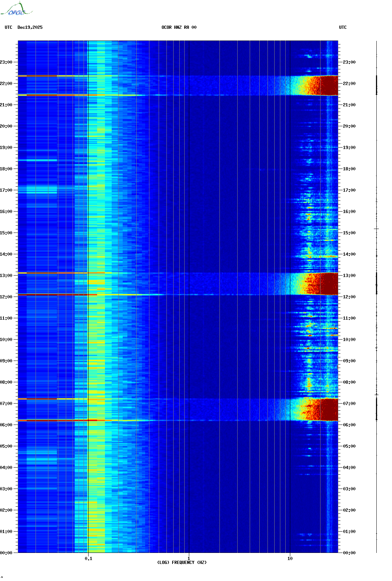392x581 pixels.
Task: Click the red horizontal line just above 12:00
Action: point(53,294)
